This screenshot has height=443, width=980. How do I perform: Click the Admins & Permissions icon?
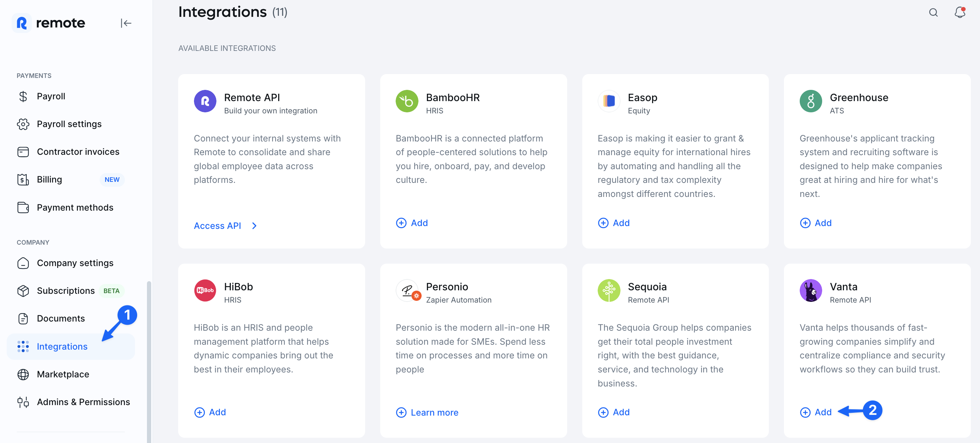pos(23,402)
